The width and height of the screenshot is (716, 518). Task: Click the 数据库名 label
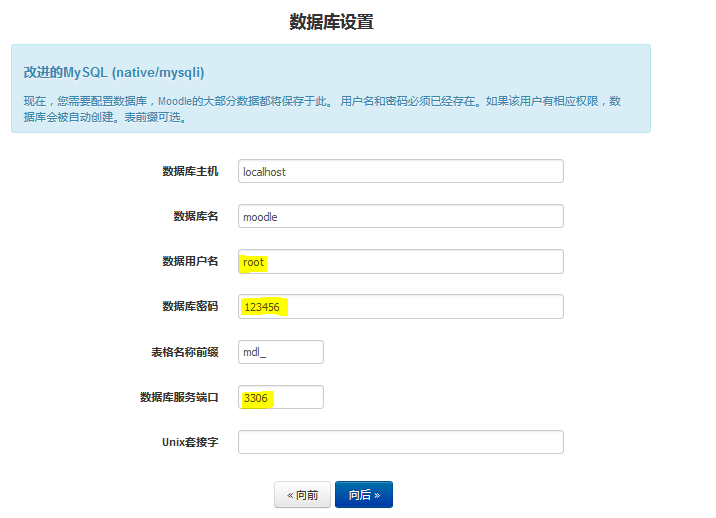tap(195, 216)
